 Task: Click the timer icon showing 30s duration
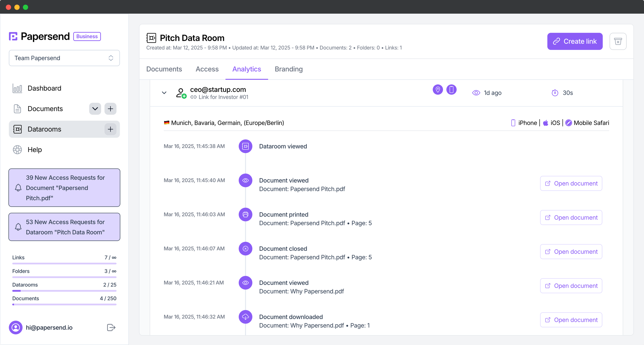click(555, 93)
